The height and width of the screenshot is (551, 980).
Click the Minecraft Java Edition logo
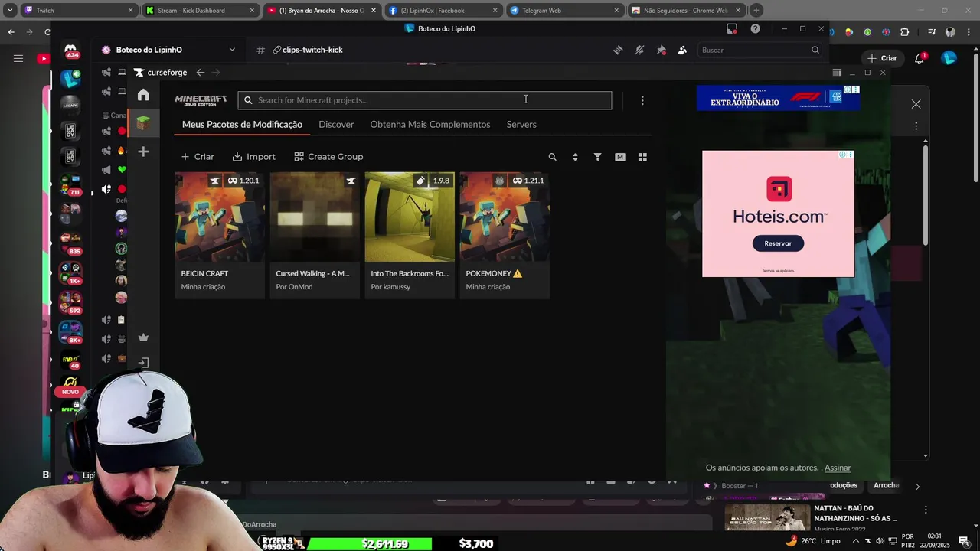[201, 100]
